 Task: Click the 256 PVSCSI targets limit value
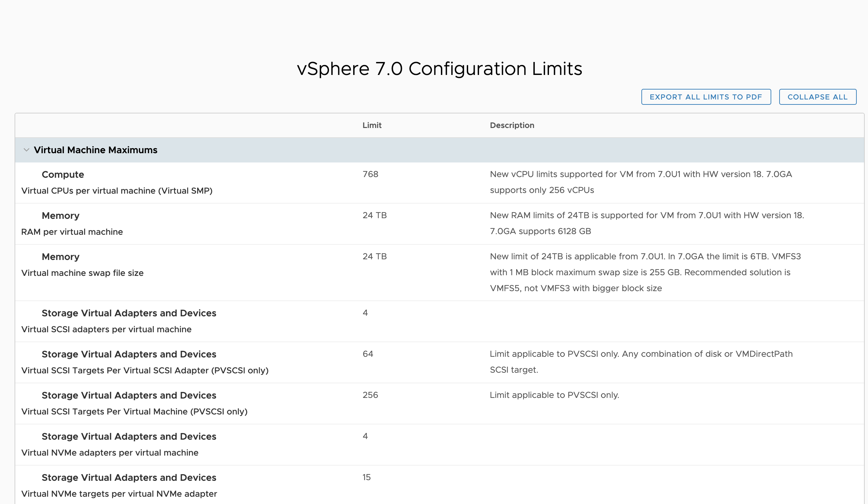point(370,395)
